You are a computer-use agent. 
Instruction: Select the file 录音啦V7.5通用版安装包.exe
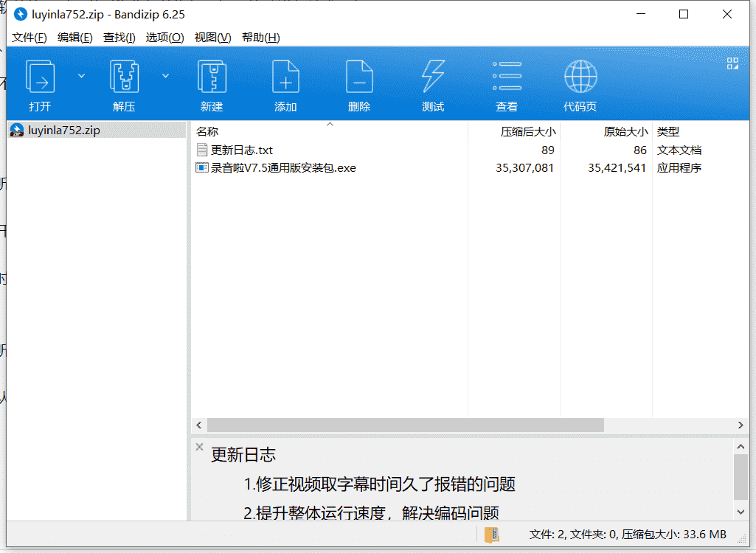click(x=283, y=168)
